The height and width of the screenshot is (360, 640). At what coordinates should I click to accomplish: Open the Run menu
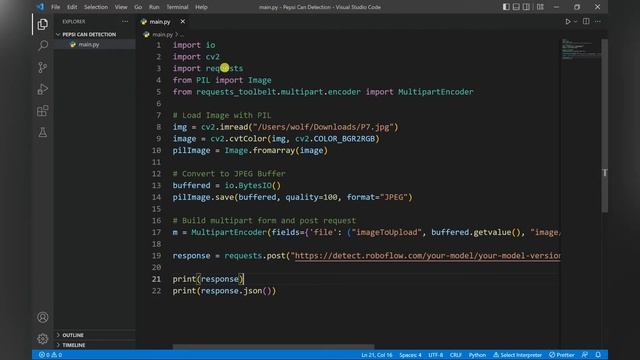click(154, 7)
